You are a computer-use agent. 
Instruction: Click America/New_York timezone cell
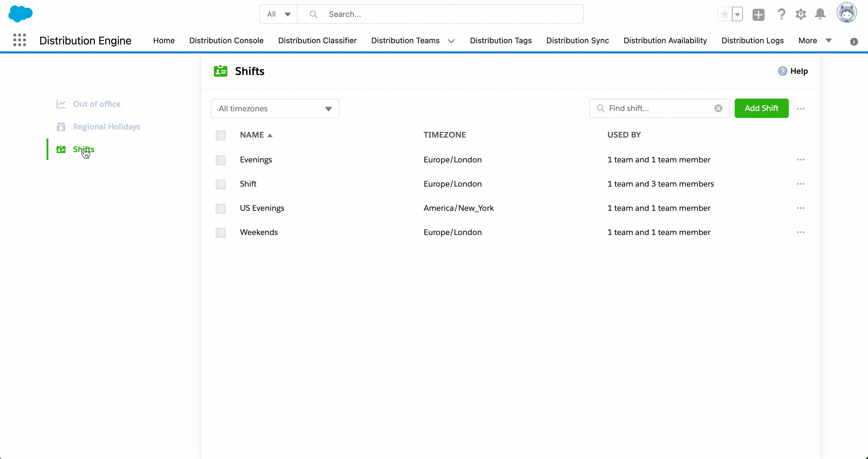tap(458, 208)
